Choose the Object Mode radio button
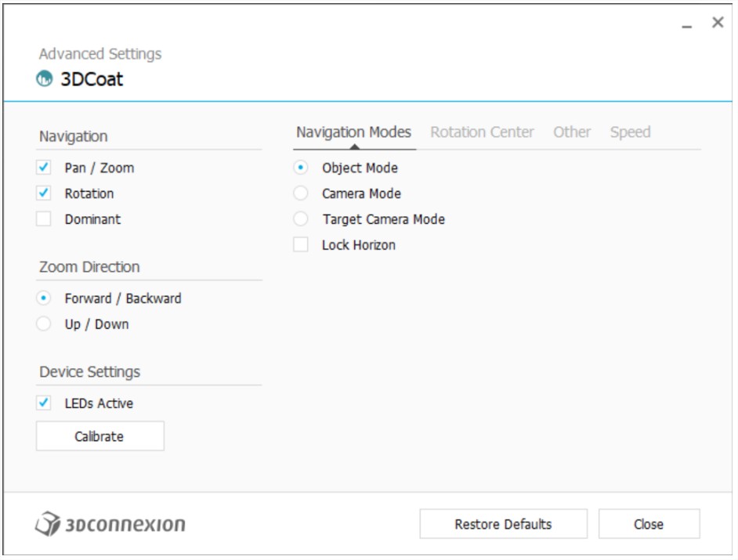Image resolution: width=738 pixels, height=560 pixels. [301, 168]
